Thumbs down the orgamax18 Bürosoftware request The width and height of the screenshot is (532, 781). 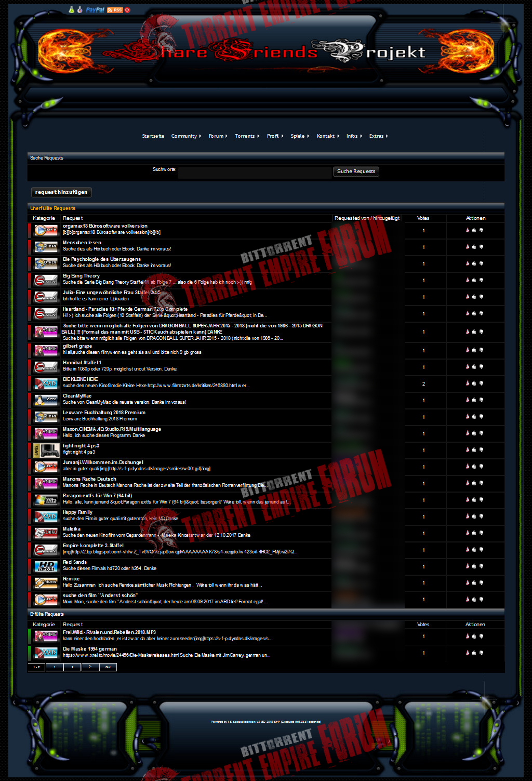pyautogui.click(x=481, y=230)
